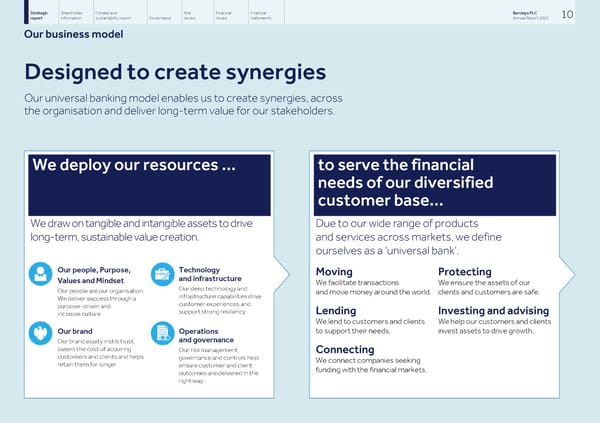Click the Barclays eagle icon beside Our brand
This screenshot has width=600, height=423.
[x=42, y=334]
